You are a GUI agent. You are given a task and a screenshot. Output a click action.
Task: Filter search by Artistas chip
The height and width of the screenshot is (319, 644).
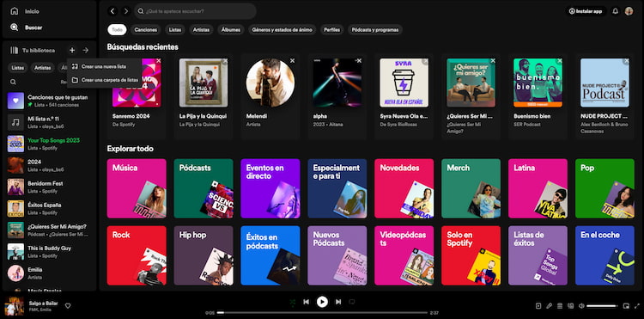[x=201, y=29]
